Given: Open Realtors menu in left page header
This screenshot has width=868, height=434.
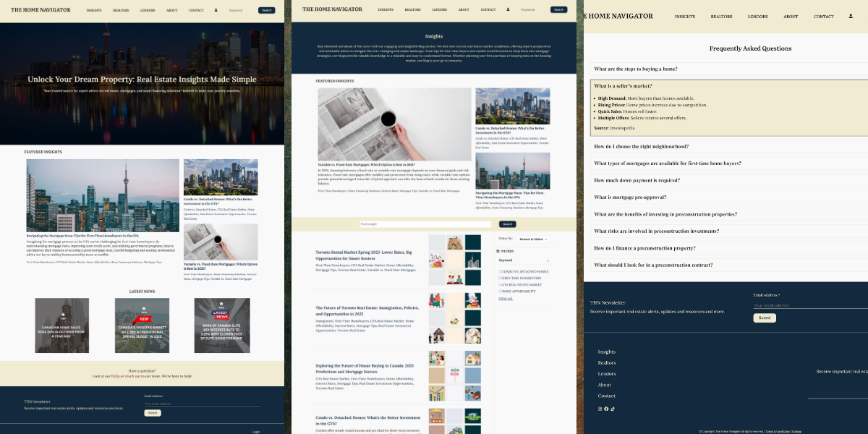Looking at the screenshot, I should [x=121, y=11].
